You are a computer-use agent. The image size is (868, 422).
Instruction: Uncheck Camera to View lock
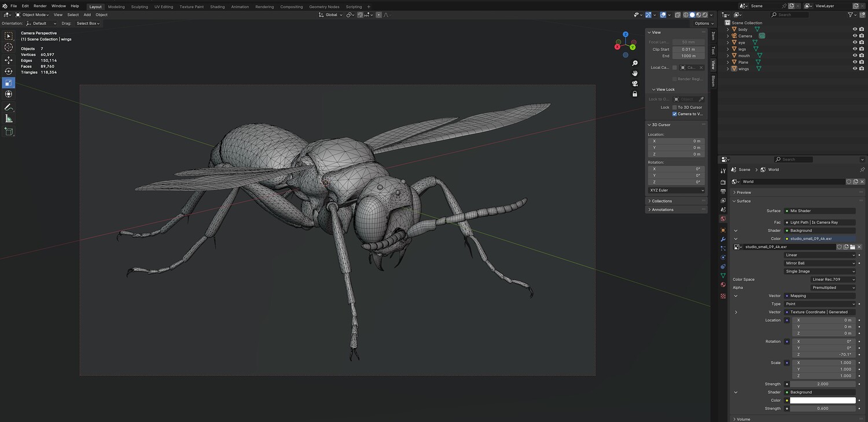pyautogui.click(x=674, y=114)
